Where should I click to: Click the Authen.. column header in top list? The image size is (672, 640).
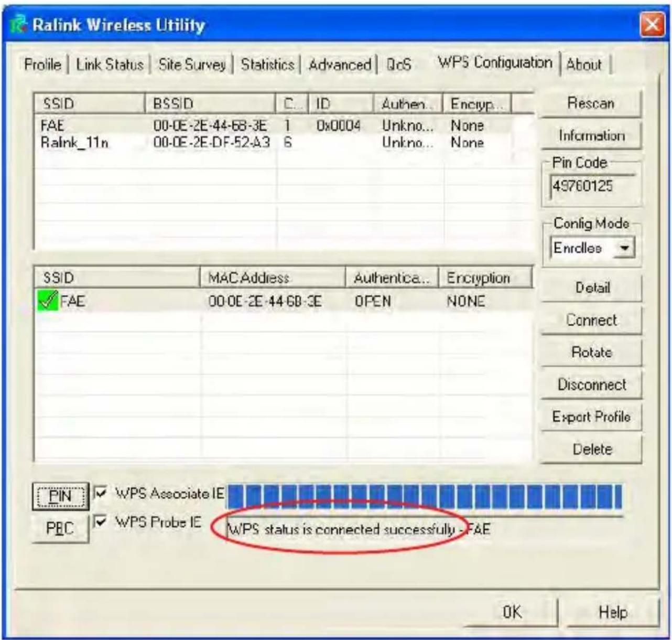[x=408, y=103]
